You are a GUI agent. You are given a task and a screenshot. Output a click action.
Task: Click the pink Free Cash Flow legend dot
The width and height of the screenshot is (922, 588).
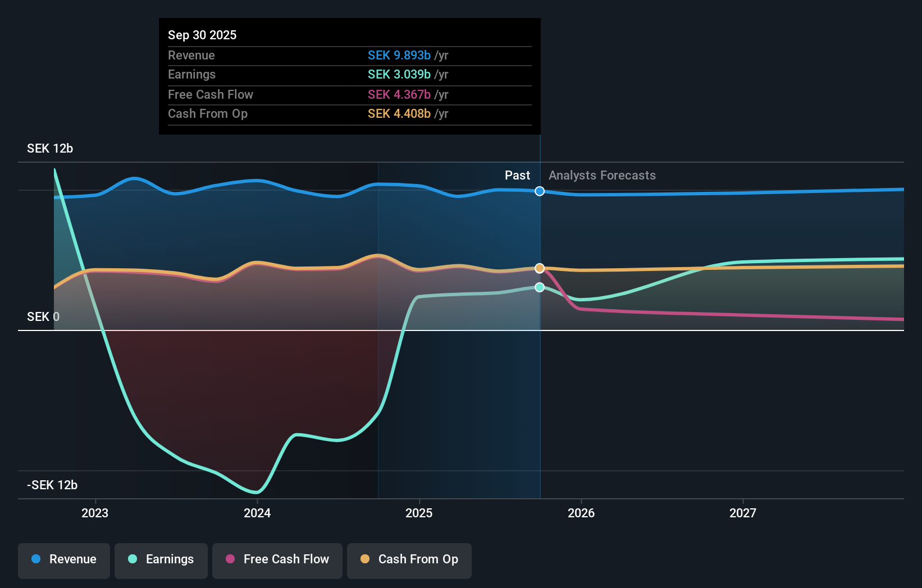coord(230,559)
